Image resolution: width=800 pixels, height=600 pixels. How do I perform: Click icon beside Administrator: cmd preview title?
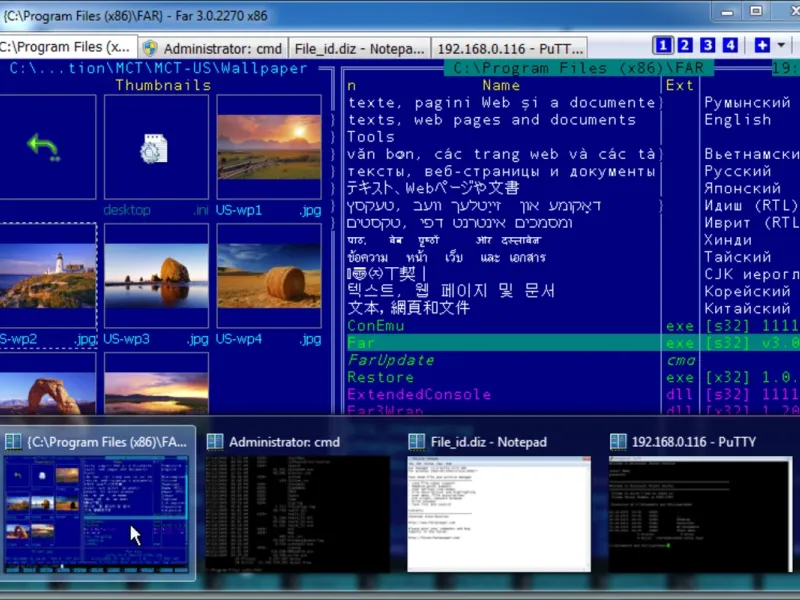click(x=215, y=442)
